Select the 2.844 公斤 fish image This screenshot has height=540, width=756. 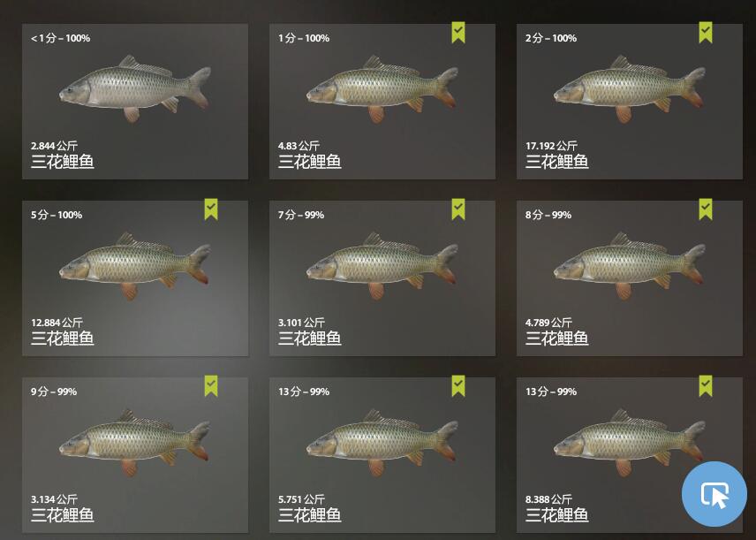(135, 88)
